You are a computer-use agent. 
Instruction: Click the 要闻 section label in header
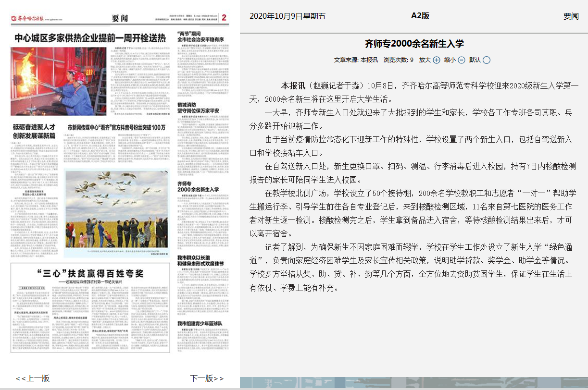tap(571, 16)
